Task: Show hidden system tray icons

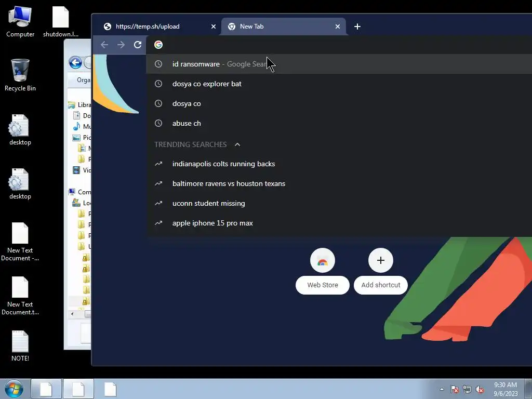Action: [442, 389]
